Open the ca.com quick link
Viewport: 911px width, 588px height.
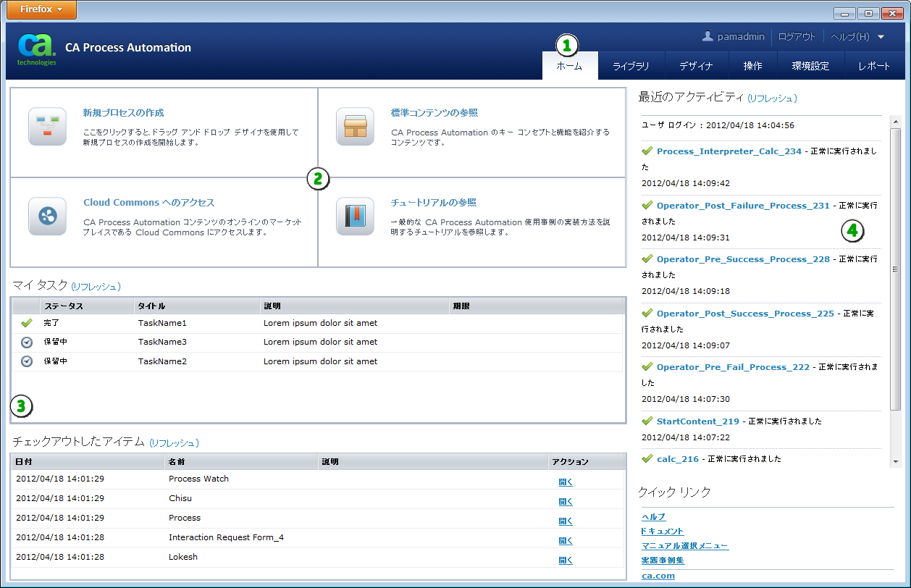point(658,576)
